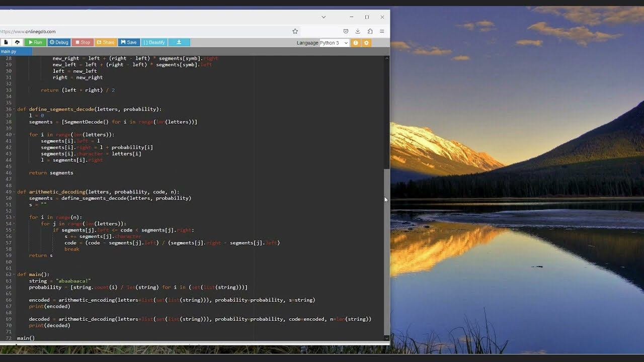The width and height of the screenshot is (644, 362).
Task: Click the upload file icon in the toolbar
Action: pyautogui.click(x=17, y=43)
